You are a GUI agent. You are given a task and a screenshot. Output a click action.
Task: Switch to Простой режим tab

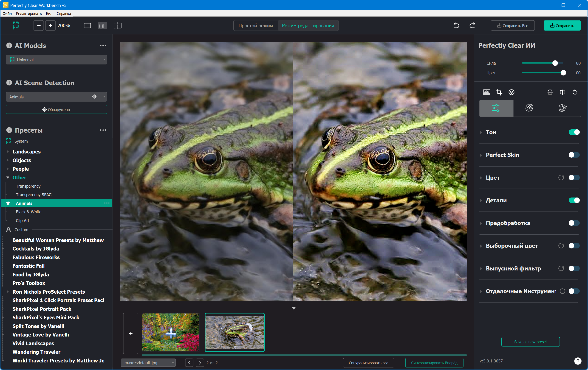(x=255, y=26)
